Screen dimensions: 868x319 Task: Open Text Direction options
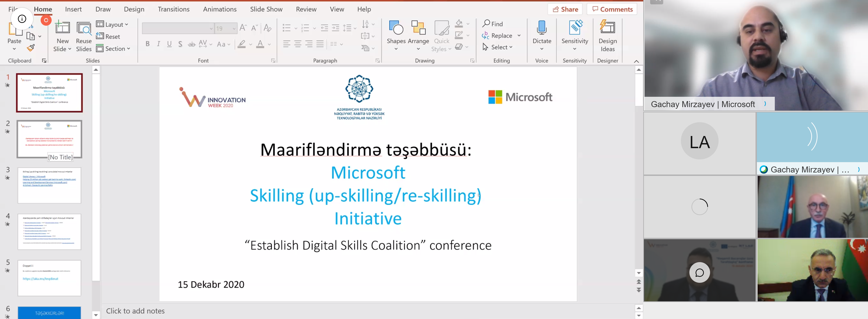coord(368,24)
